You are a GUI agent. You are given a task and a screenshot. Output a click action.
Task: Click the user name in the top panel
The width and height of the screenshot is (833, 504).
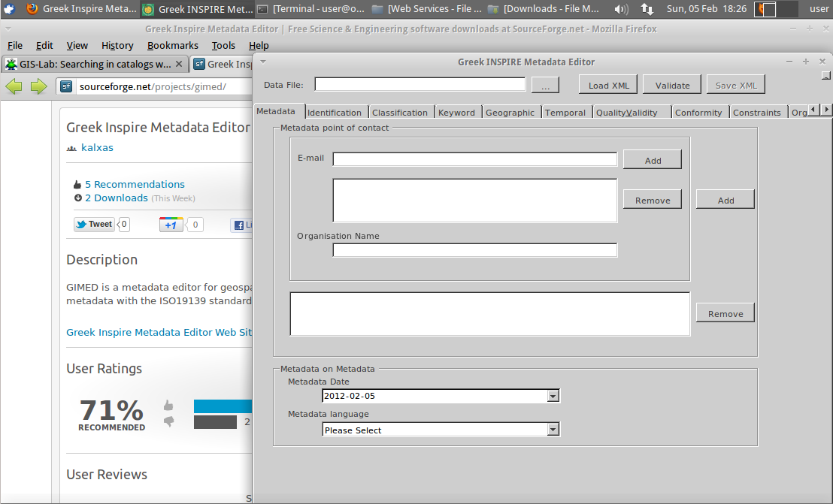[819, 9]
